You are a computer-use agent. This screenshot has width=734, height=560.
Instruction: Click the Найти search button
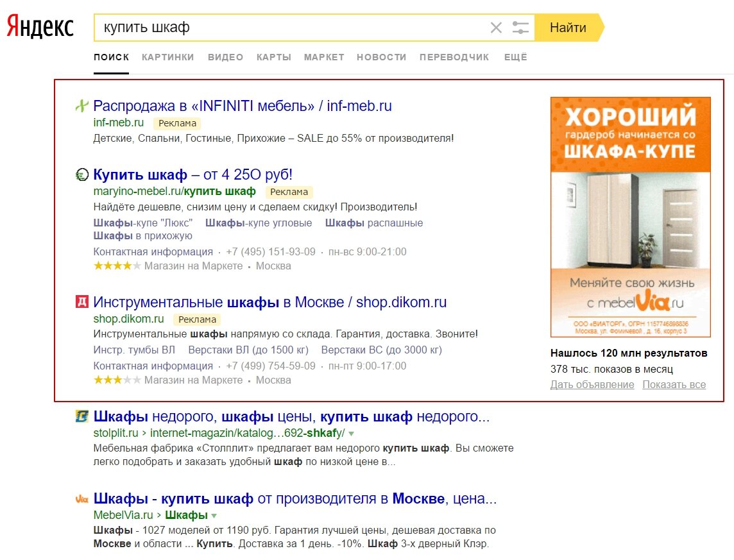(x=568, y=28)
